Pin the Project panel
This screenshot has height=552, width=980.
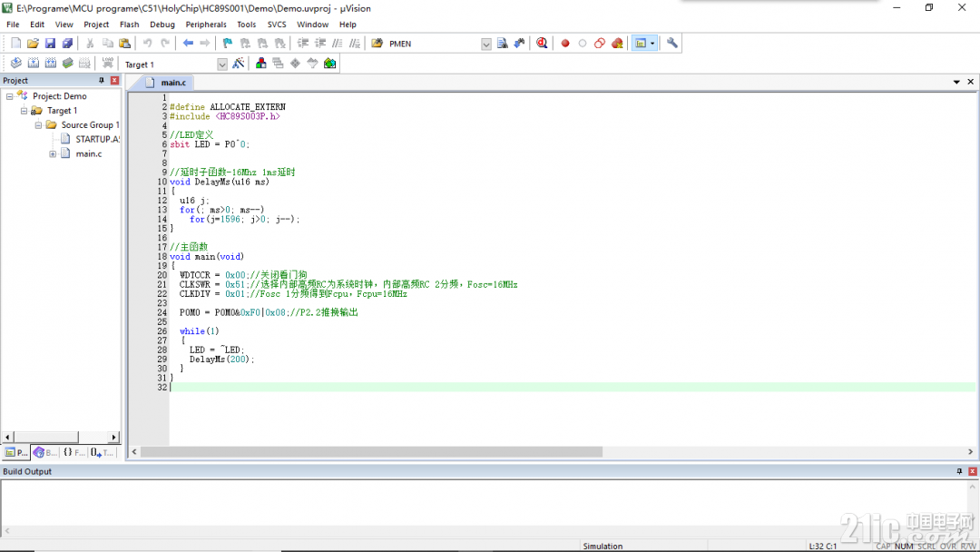click(102, 81)
